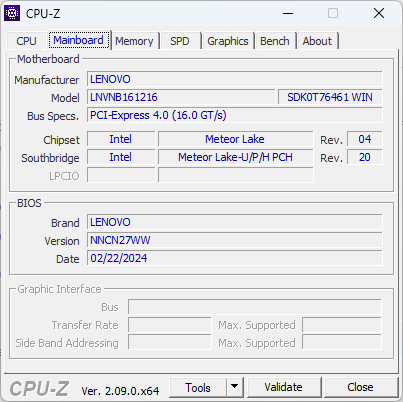Click the Close button at bottom

point(360,387)
